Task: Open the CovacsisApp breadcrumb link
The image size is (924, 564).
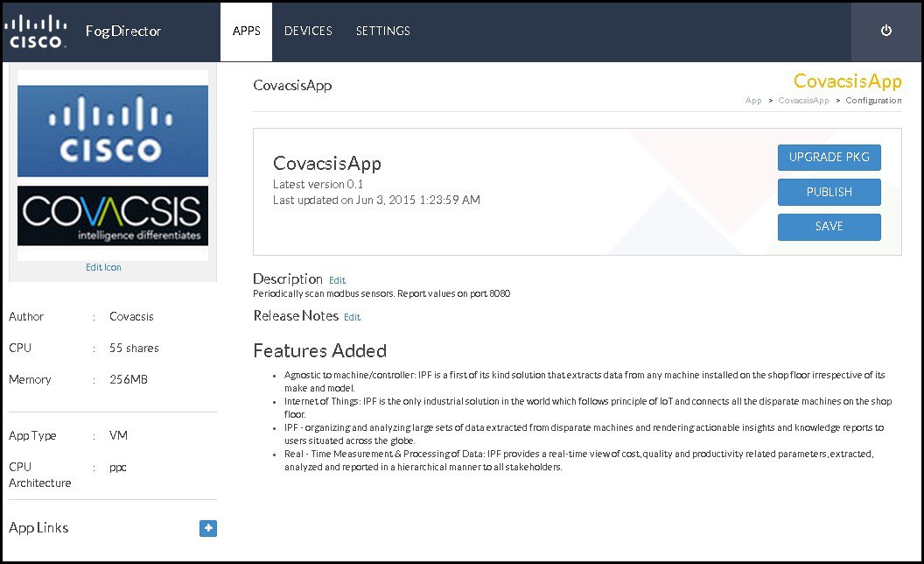Action: click(803, 101)
